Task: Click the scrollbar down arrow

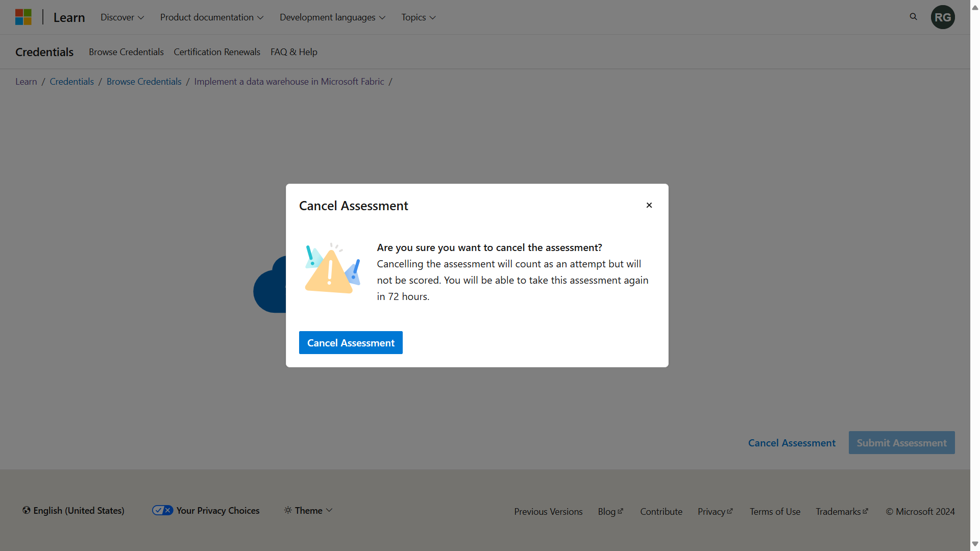Action: click(975, 543)
